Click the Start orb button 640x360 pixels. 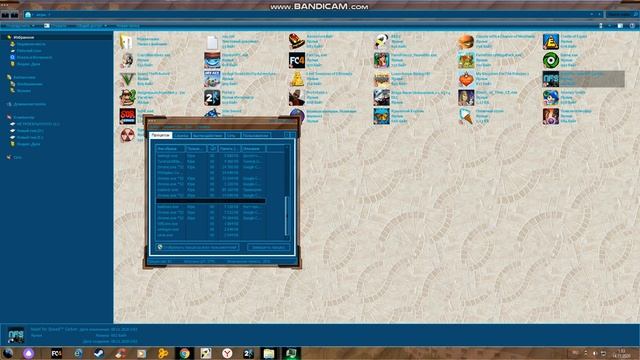point(8,353)
